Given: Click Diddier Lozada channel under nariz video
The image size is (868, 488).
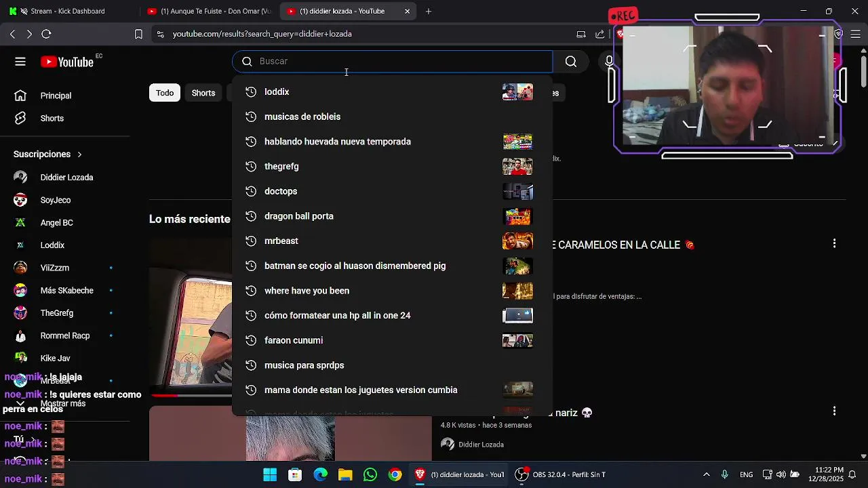Looking at the screenshot, I should [x=481, y=445].
